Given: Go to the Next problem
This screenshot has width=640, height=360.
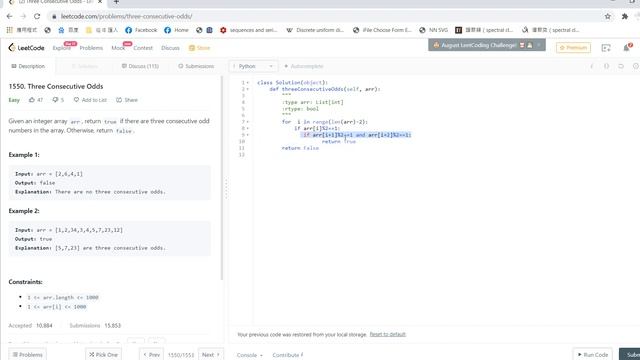Looking at the screenshot, I should click(x=211, y=354).
